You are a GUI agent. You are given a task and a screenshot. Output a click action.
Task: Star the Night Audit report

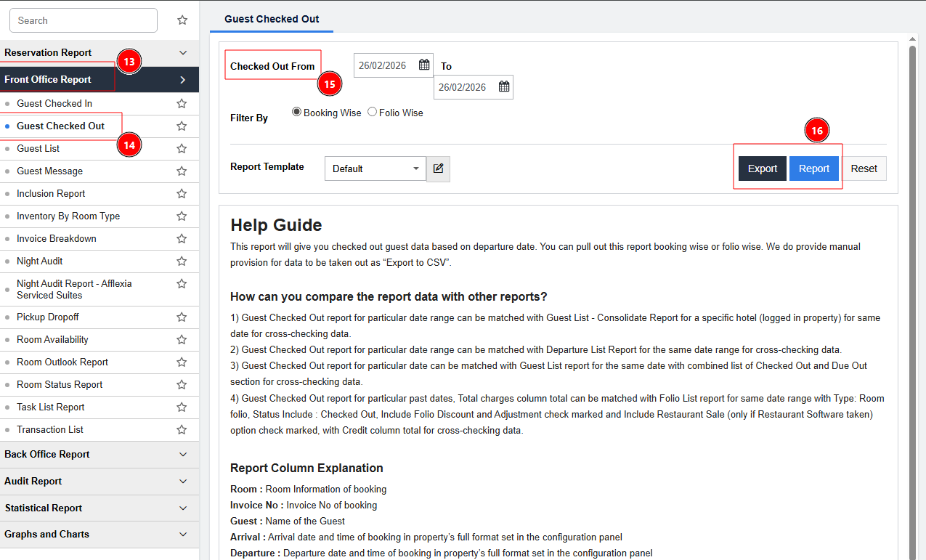tap(182, 261)
